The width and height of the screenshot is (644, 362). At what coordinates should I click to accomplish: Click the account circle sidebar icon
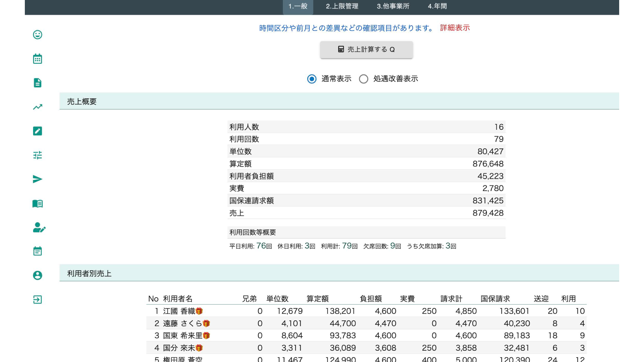point(37,275)
